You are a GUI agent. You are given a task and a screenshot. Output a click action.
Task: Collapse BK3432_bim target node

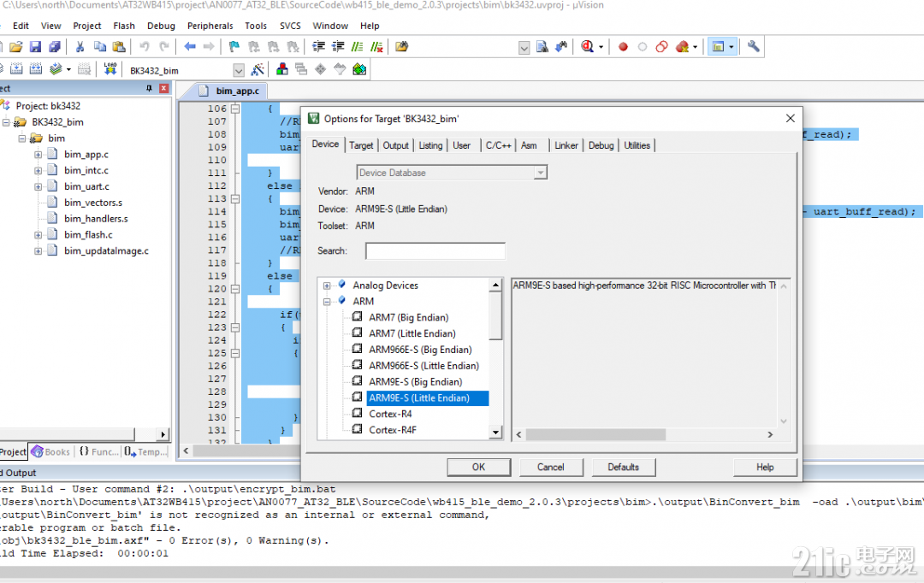tap(6, 122)
